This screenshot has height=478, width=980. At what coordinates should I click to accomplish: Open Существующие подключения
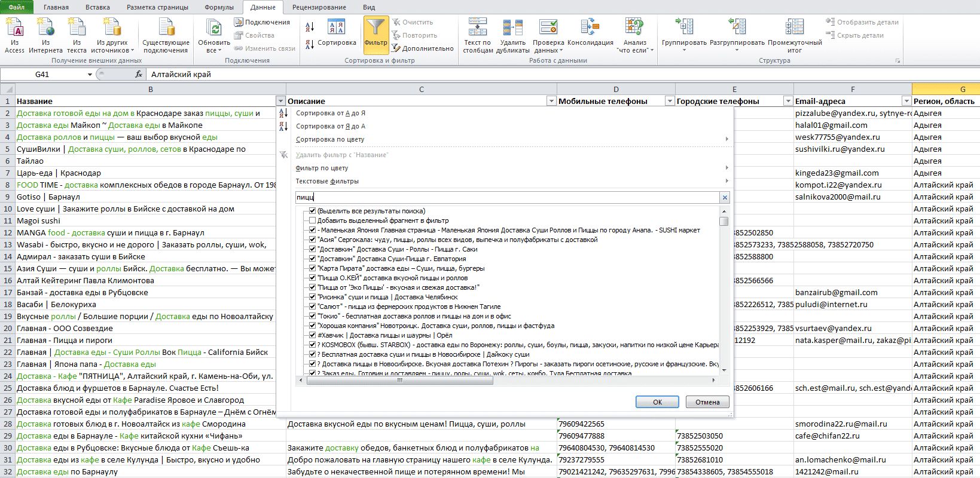[166, 35]
